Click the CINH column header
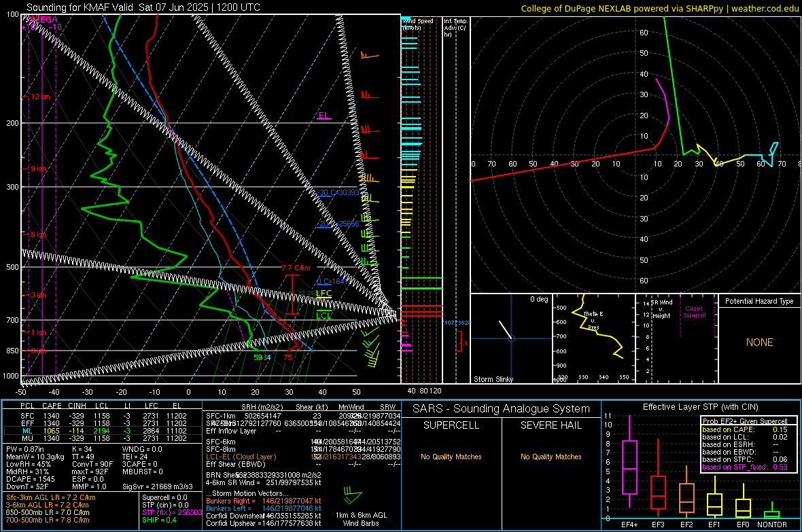Image resolution: width=802 pixels, height=532 pixels. coord(77,406)
